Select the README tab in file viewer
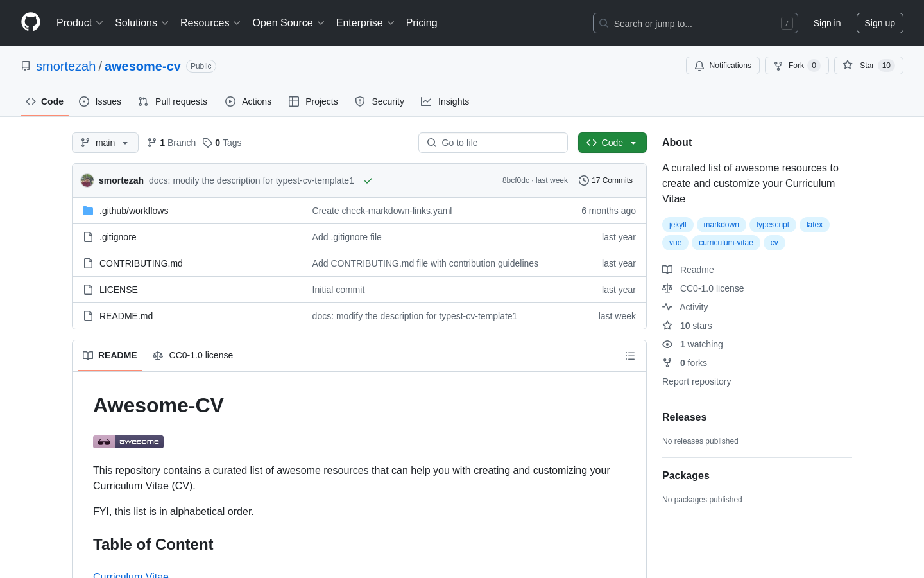 110,356
